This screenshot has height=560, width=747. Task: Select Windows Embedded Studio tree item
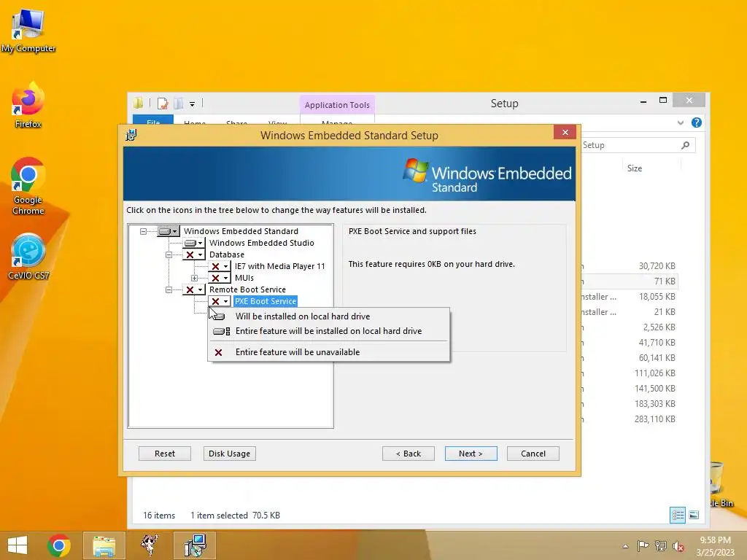[x=262, y=243]
